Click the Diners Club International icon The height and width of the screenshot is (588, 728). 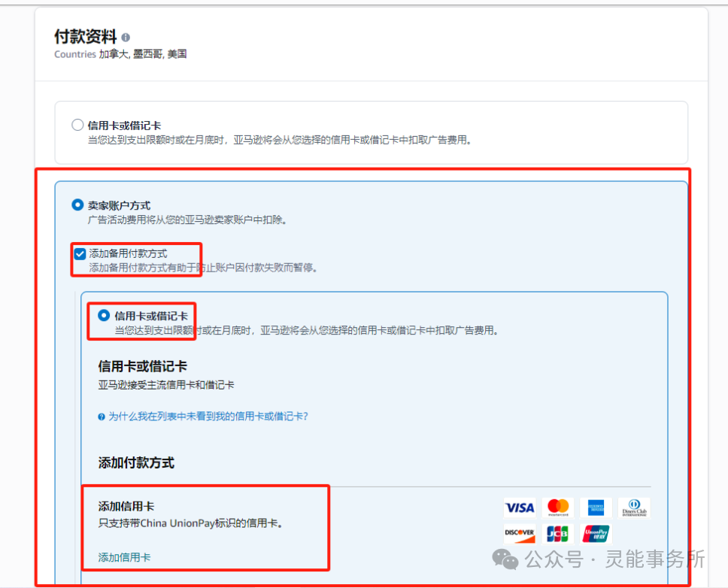pos(634,508)
